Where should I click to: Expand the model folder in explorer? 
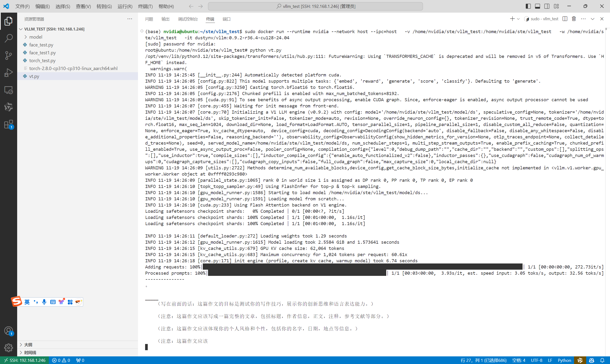point(36,37)
